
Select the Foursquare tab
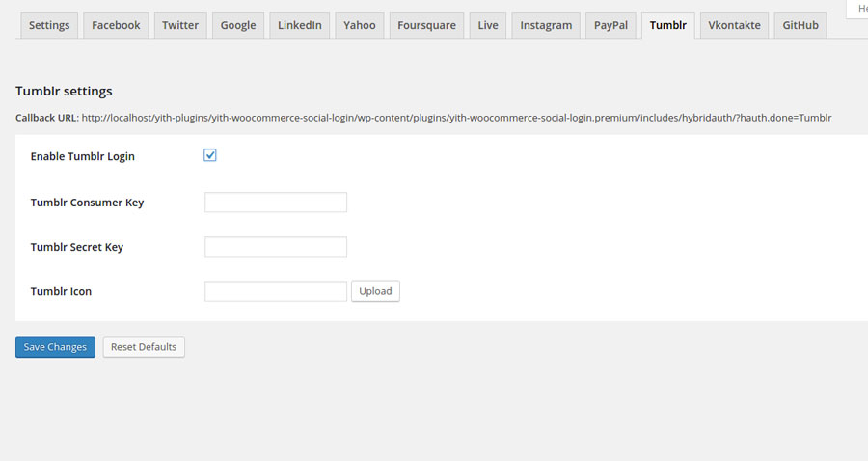pyautogui.click(x=427, y=25)
